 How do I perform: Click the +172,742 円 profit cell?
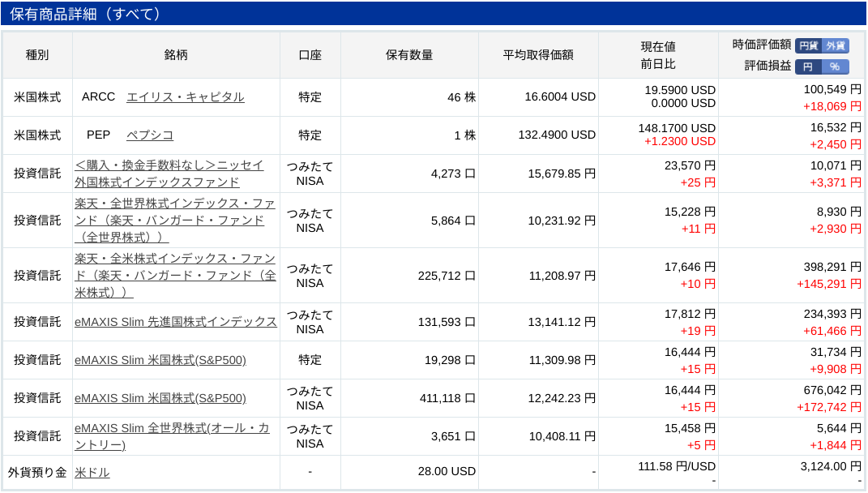[x=829, y=408]
